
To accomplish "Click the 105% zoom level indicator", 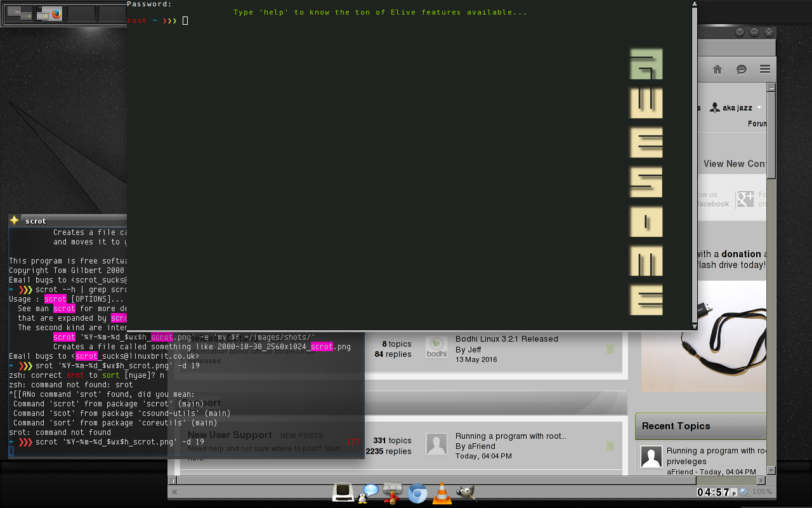I will 762,492.
